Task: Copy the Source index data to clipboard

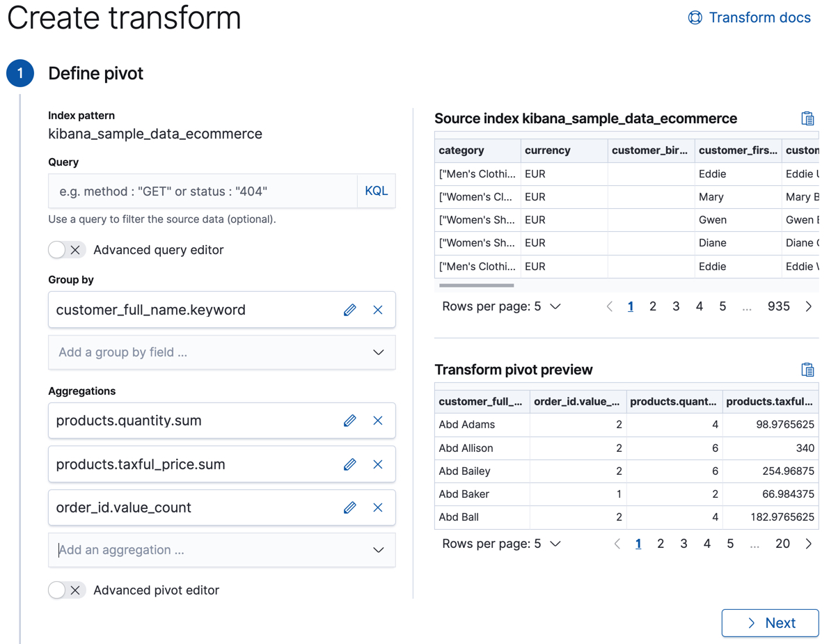Action: pos(807,118)
